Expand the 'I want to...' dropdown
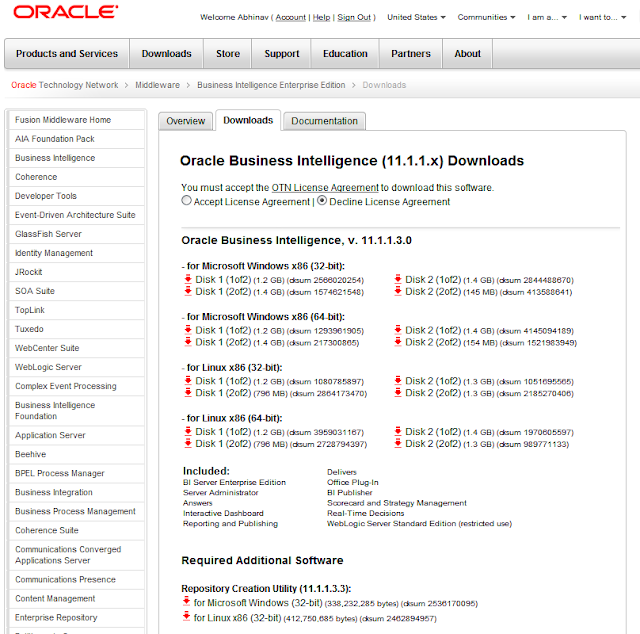Viewport: 640px width, 634px height. pyautogui.click(x=602, y=17)
